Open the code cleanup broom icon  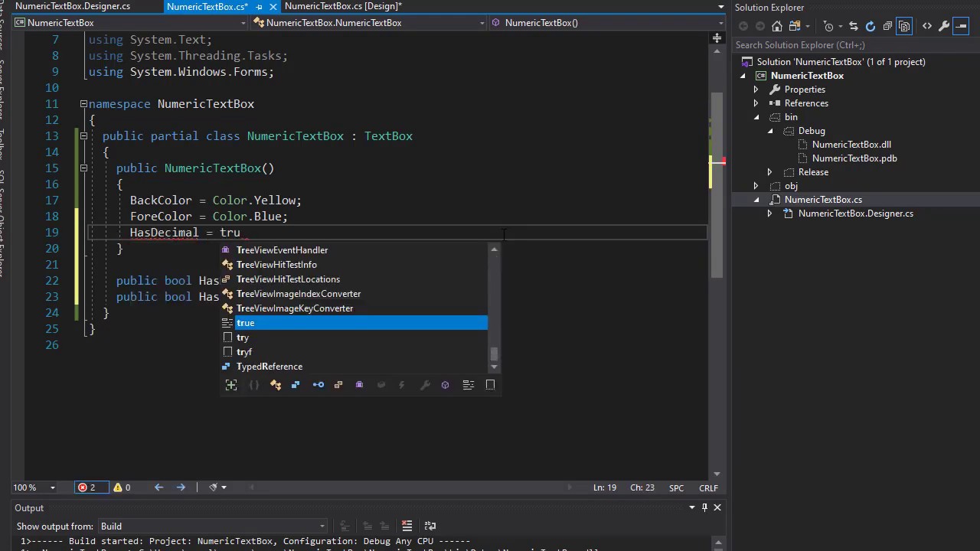pos(214,487)
